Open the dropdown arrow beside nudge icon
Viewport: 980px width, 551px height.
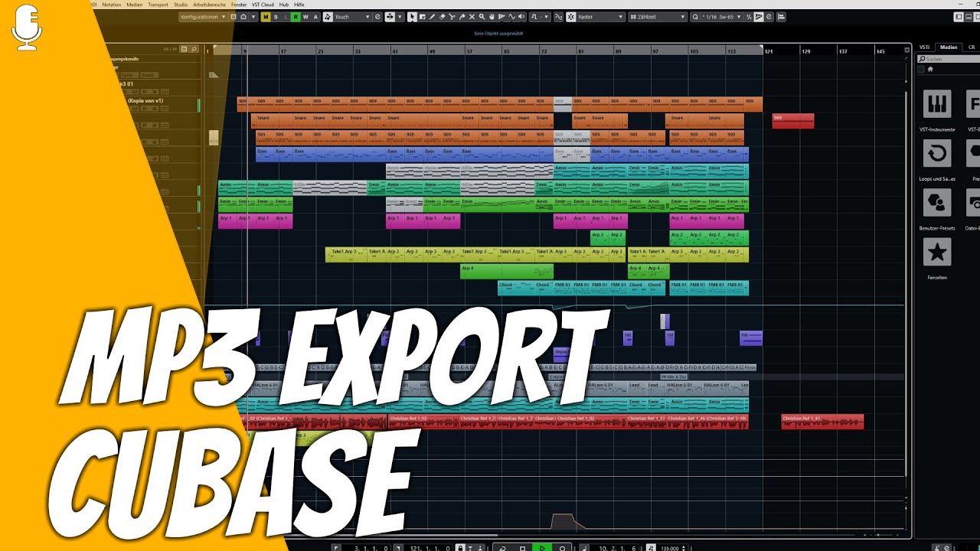(400, 17)
